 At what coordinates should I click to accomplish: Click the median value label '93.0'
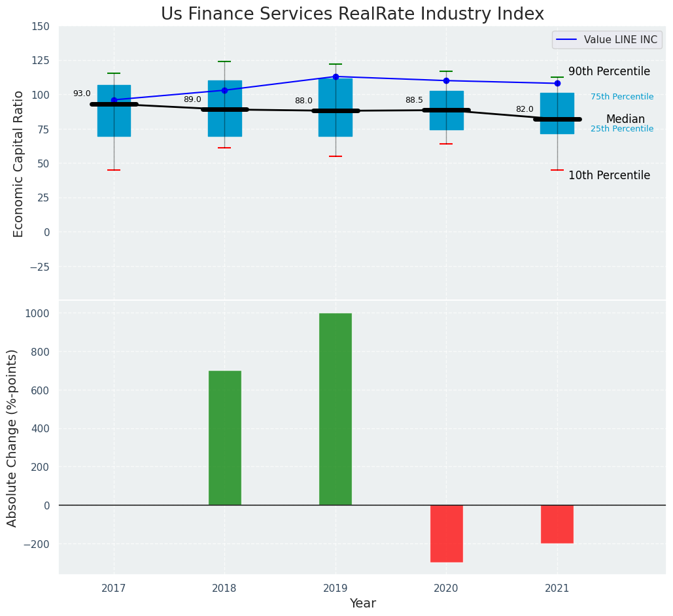click(x=82, y=94)
